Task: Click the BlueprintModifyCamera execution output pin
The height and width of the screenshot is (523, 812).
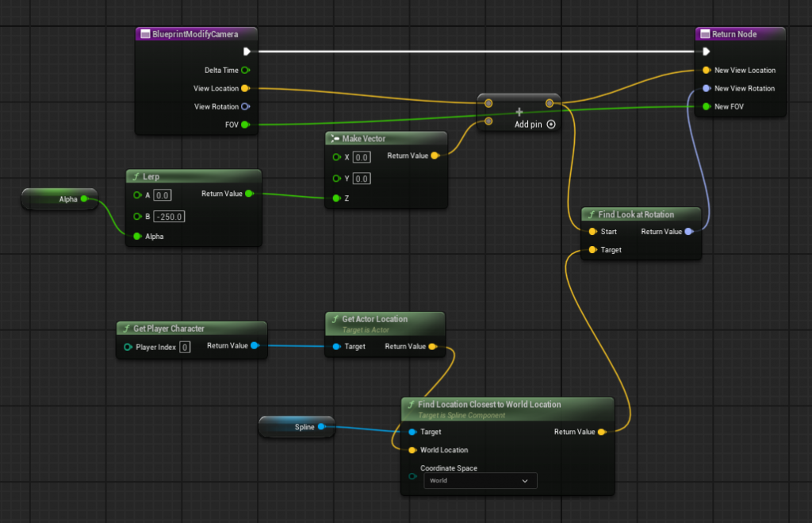Action: click(247, 52)
